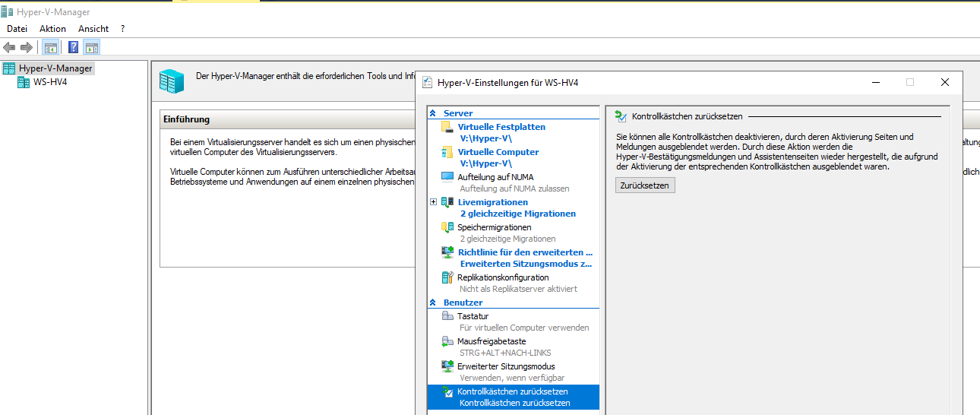Click the Server section header

click(458, 113)
